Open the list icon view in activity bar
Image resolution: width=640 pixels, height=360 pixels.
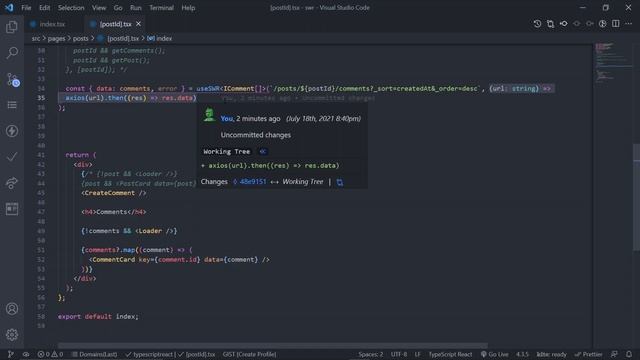12,105
